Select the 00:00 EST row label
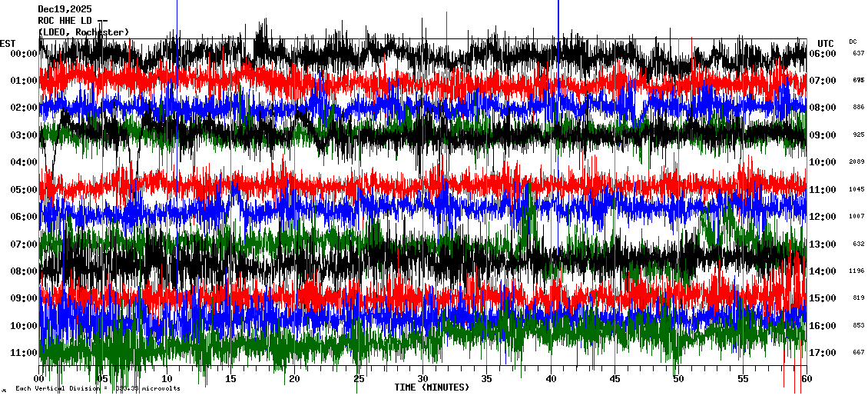868x399 pixels. pyautogui.click(x=23, y=54)
